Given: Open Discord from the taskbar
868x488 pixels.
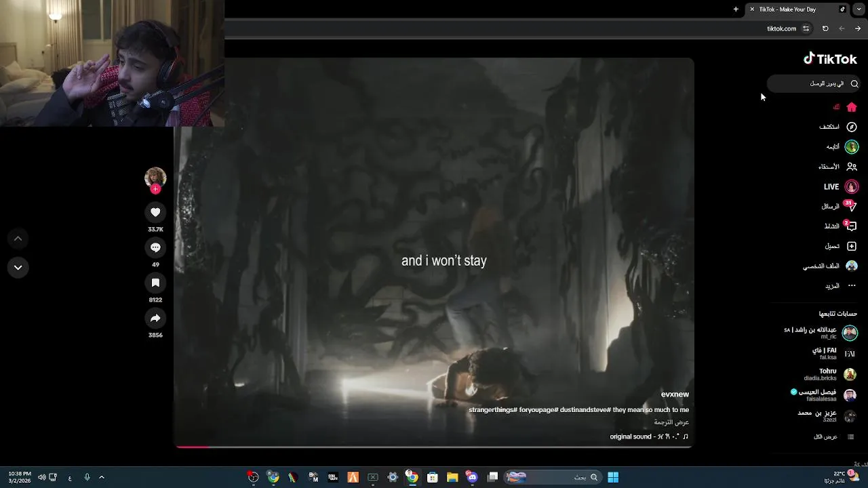Looking at the screenshot, I should [x=472, y=477].
